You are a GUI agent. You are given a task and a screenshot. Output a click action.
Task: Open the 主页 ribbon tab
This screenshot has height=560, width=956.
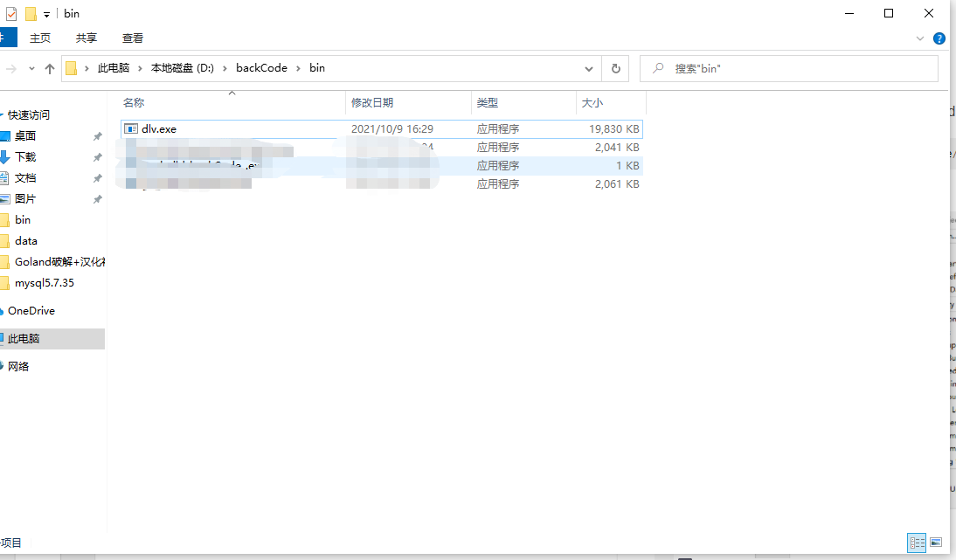pyautogui.click(x=40, y=38)
